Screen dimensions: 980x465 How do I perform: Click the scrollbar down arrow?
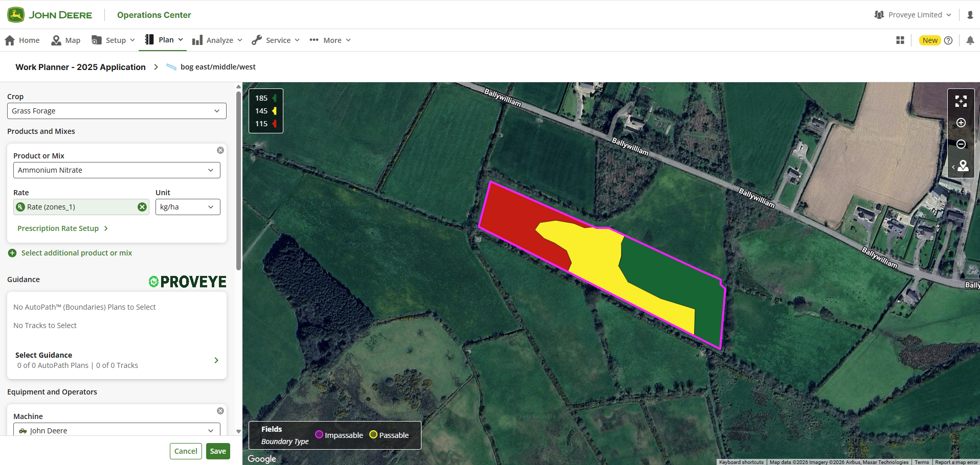coord(238,431)
